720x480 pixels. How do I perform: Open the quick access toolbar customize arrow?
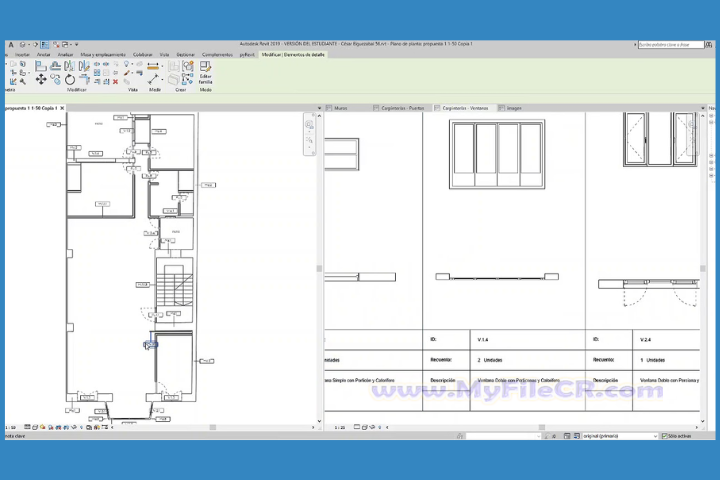[77, 45]
